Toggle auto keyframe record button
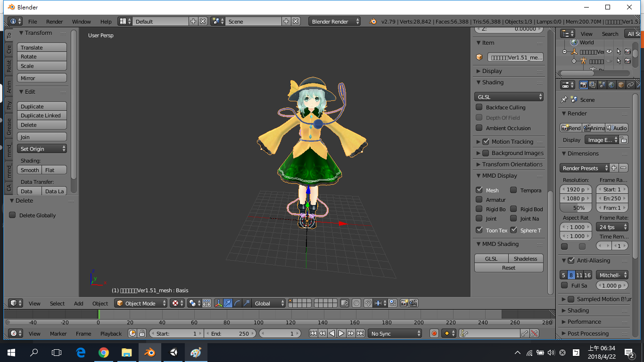This screenshot has height=362, width=644. [x=434, y=333]
